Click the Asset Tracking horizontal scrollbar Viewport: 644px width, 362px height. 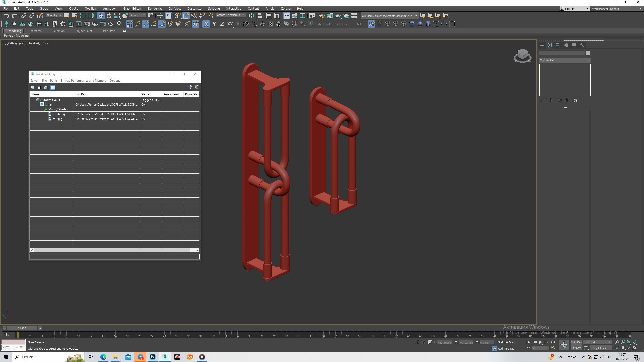(x=112, y=250)
